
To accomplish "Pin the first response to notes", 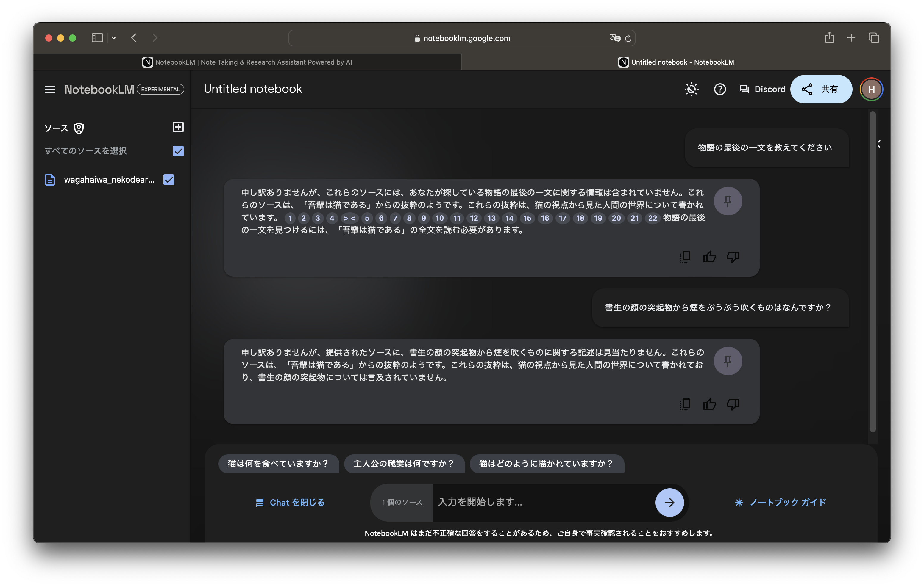I will (728, 201).
